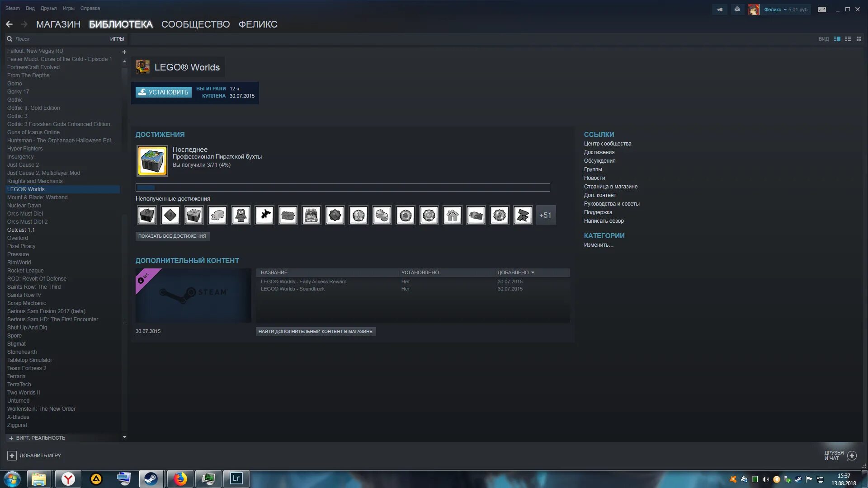Viewport: 868px width, 488px height.
Task: Open the Центр сообщества link
Action: click(x=608, y=143)
